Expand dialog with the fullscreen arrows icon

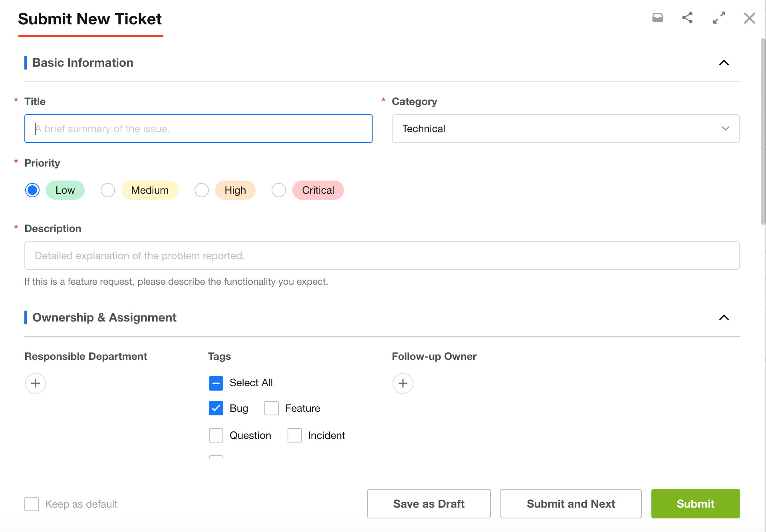pos(719,18)
